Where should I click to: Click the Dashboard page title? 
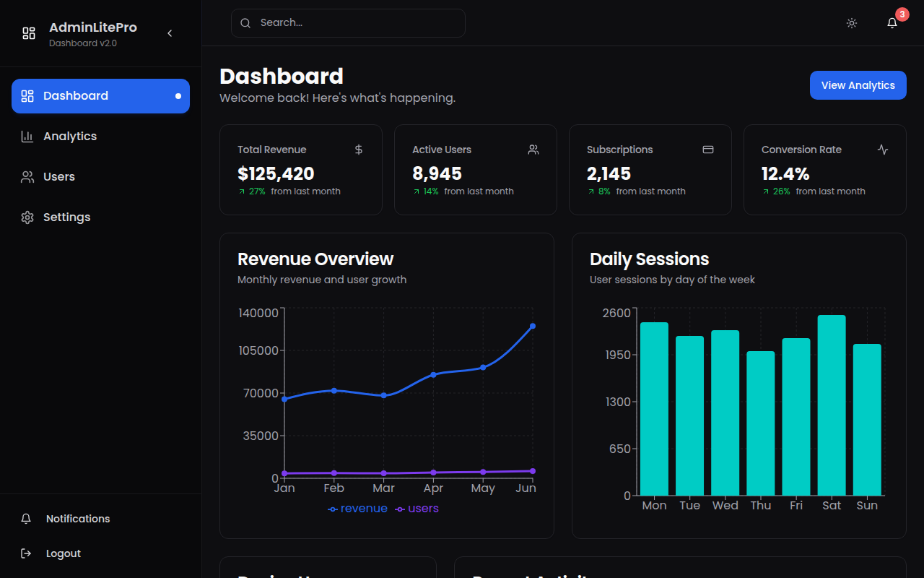tap(282, 76)
